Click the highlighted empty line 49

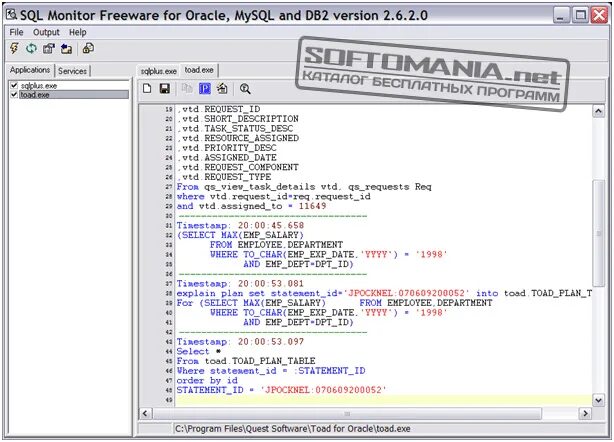pos(384,400)
